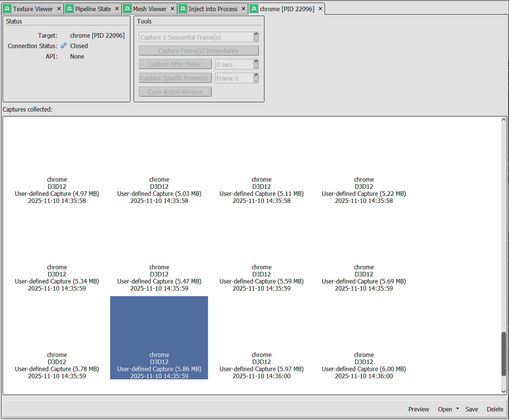
Task: Click the Cycle Active Window button
Action: point(175,91)
